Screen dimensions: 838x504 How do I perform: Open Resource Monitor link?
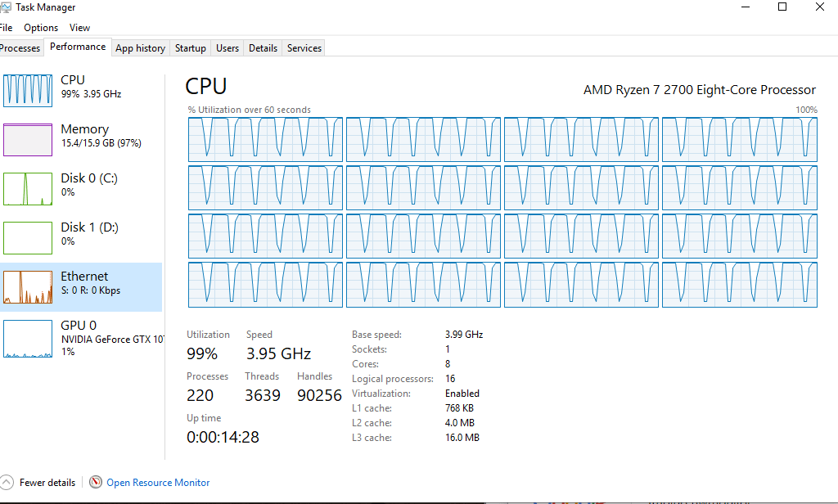pos(158,482)
